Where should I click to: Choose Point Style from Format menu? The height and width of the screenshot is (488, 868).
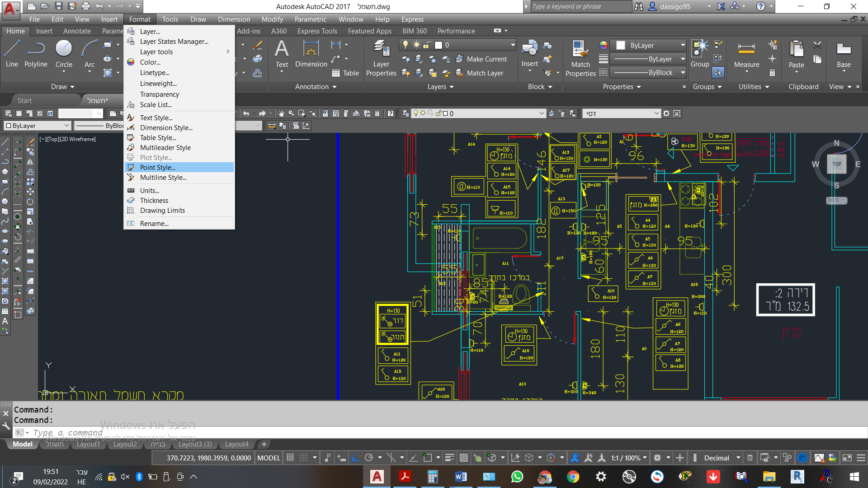click(x=157, y=167)
